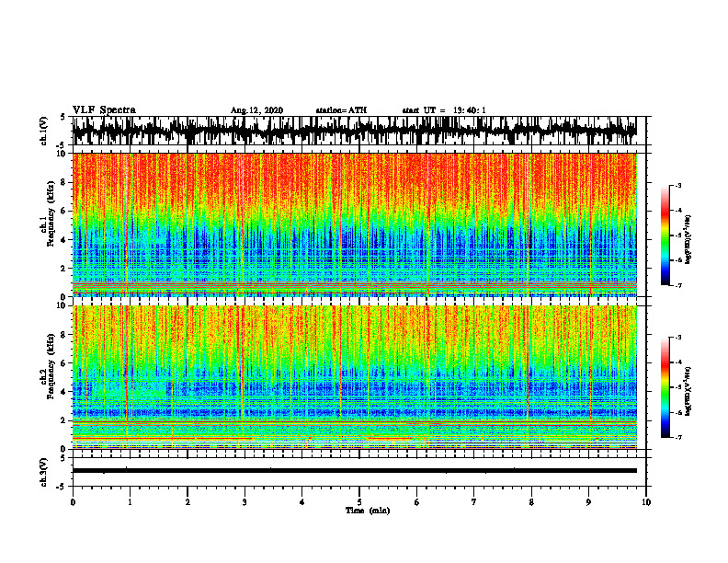Viewport: 728px width, 563px height.
Task: Click the "3" tick on the time axis
Action: tap(245, 502)
